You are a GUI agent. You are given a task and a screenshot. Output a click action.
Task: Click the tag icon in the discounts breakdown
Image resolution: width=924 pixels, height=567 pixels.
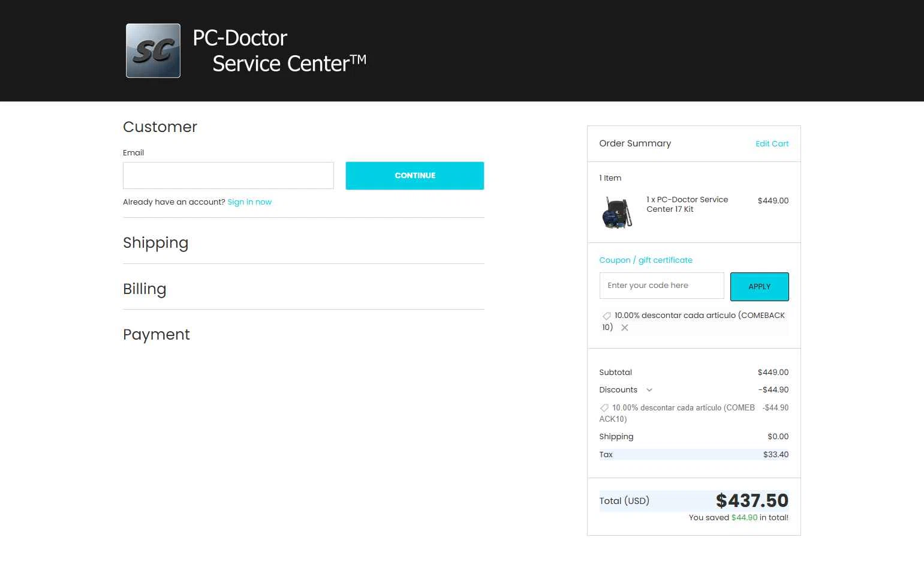[604, 408]
